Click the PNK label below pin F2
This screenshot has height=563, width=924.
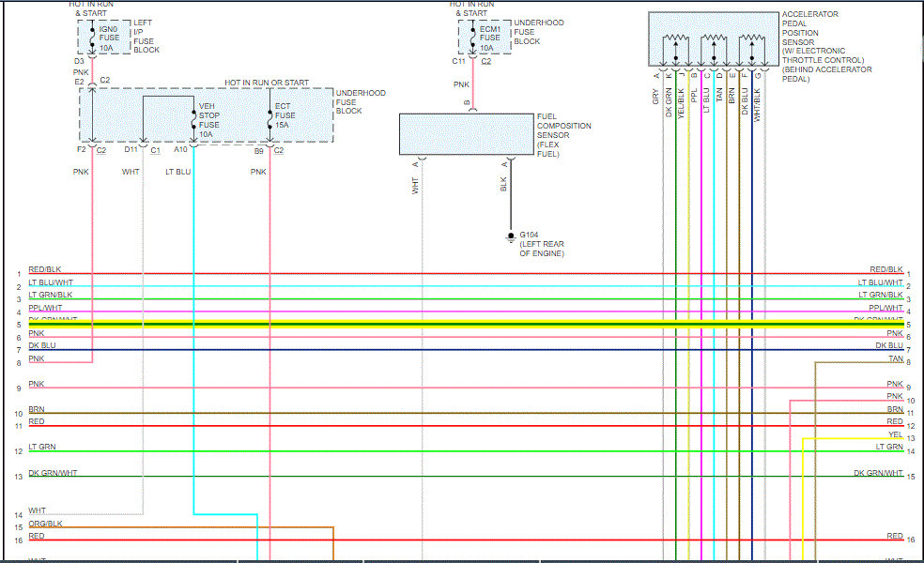[81, 172]
